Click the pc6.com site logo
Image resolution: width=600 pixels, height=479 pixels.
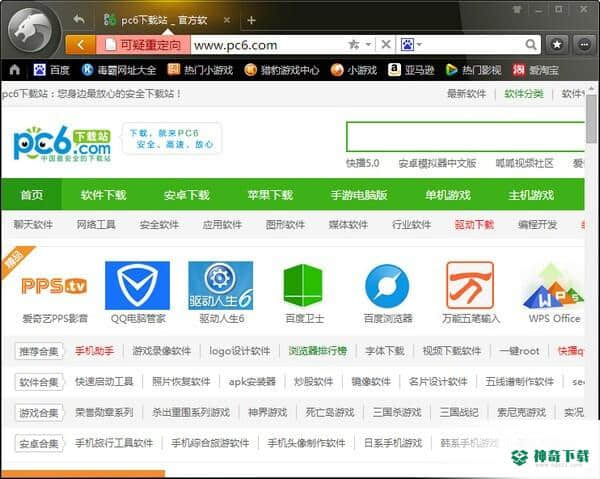pyautogui.click(x=62, y=143)
